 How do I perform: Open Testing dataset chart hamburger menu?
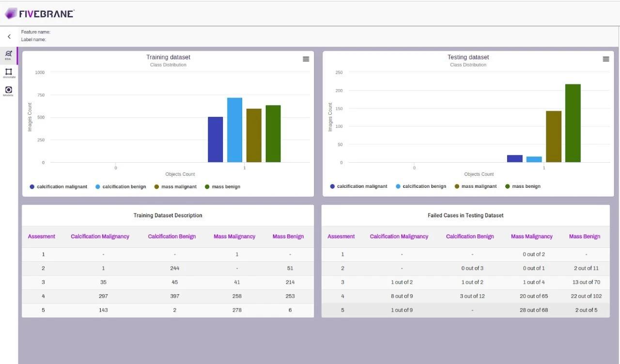pos(605,59)
